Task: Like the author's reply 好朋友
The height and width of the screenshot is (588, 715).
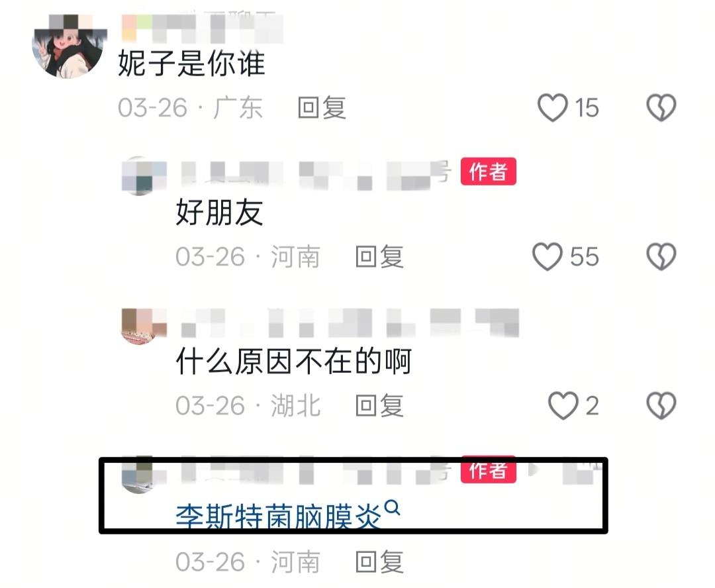Action: pos(548,256)
